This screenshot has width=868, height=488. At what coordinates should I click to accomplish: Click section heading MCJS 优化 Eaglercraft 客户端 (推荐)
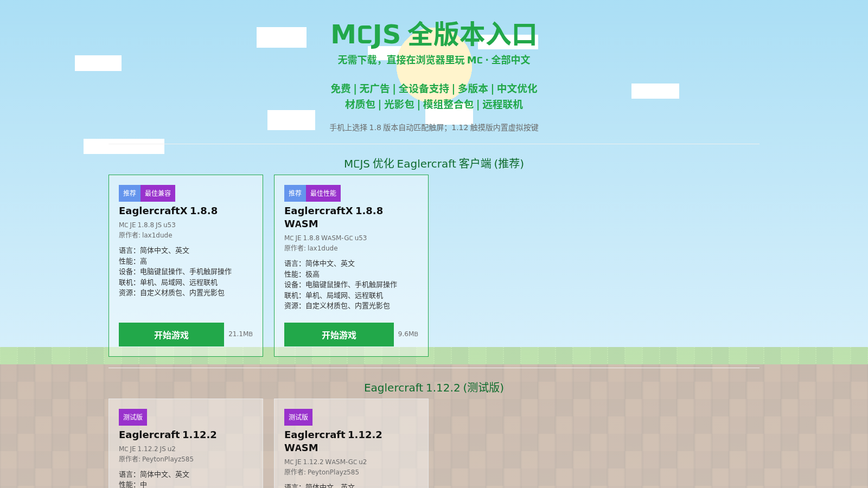coord(434,164)
